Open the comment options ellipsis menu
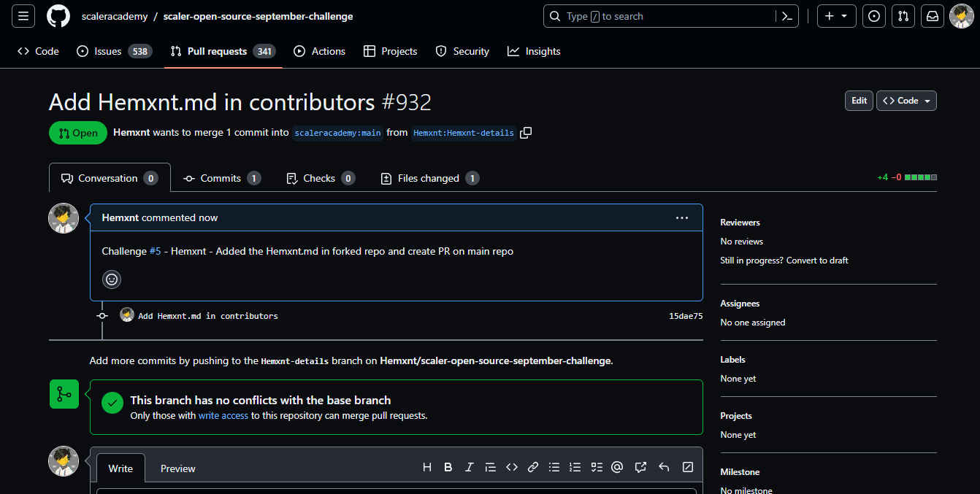The image size is (980, 494). [681, 217]
